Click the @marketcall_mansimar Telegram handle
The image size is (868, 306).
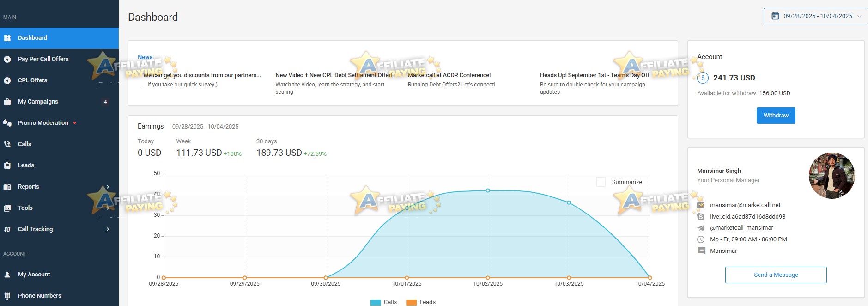(741, 228)
